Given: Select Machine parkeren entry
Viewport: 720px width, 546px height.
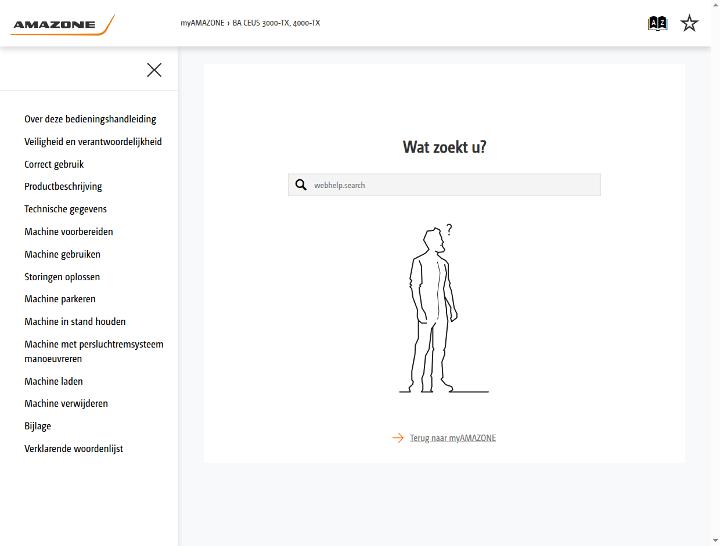Looking at the screenshot, I should [60, 299].
